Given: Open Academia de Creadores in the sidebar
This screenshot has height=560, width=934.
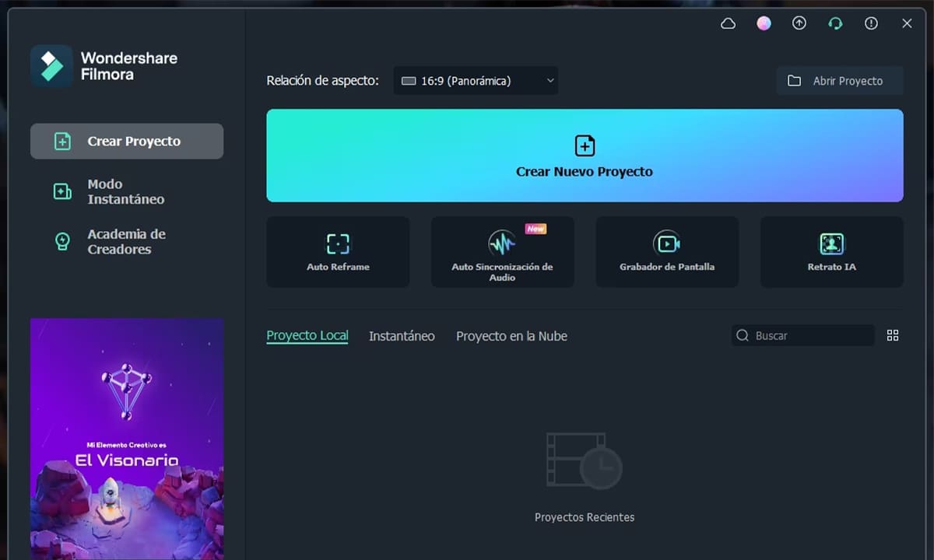Looking at the screenshot, I should (x=127, y=242).
